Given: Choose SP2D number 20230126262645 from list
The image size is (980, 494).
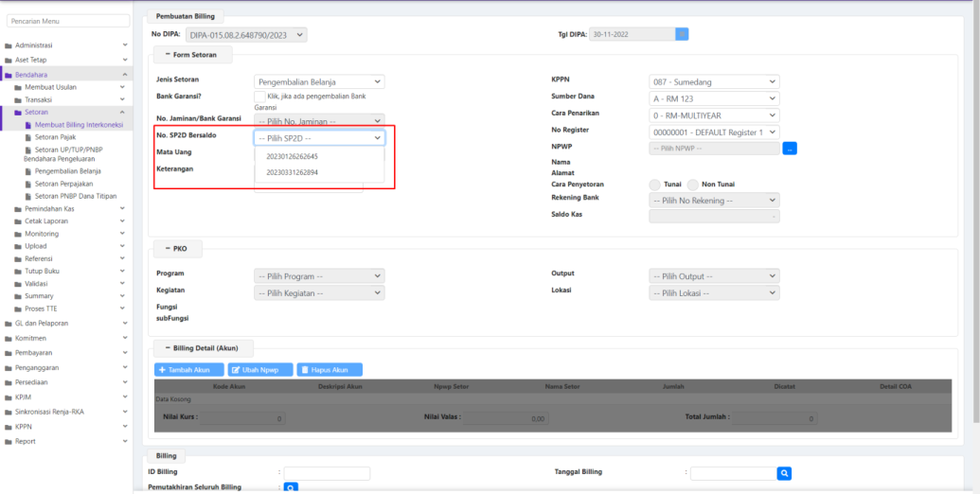Looking at the screenshot, I should [293, 156].
